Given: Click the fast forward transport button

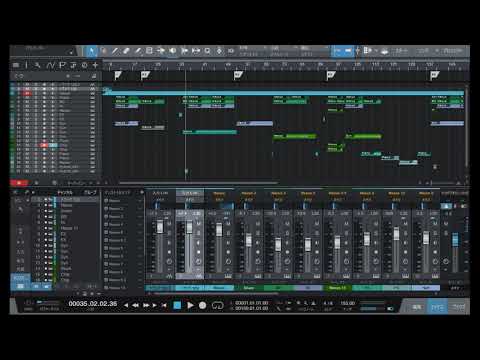Looking at the screenshot, I should point(146,305).
